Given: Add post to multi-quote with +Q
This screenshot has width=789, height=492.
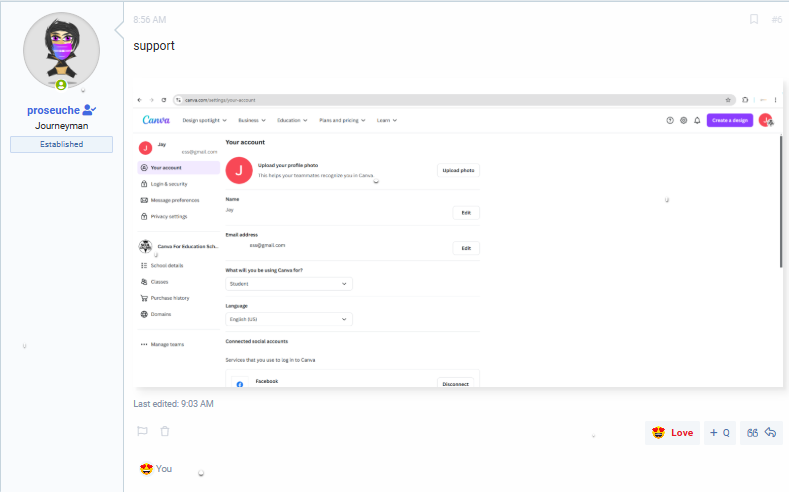Looking at the screenshot, I should [x=720, y=433].
